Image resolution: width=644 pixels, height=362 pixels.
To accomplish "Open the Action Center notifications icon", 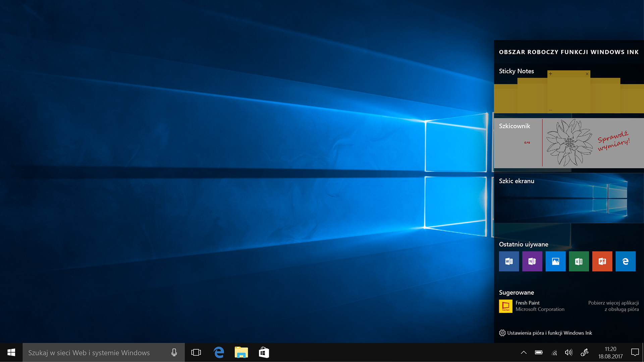I will pyautogui.click(x=635, y=352).
